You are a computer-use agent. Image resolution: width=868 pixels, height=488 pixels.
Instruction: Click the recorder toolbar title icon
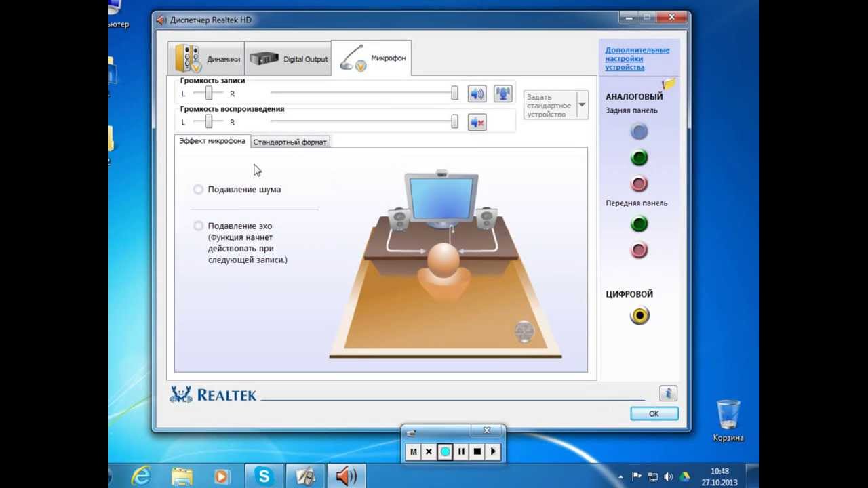pos(411,433)
